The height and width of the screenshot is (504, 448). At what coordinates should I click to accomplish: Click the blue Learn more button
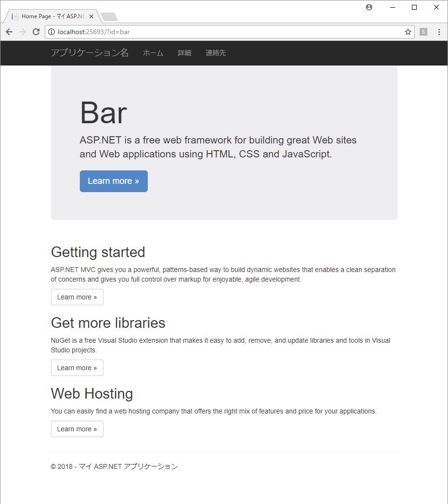click(x=114, y=181)
